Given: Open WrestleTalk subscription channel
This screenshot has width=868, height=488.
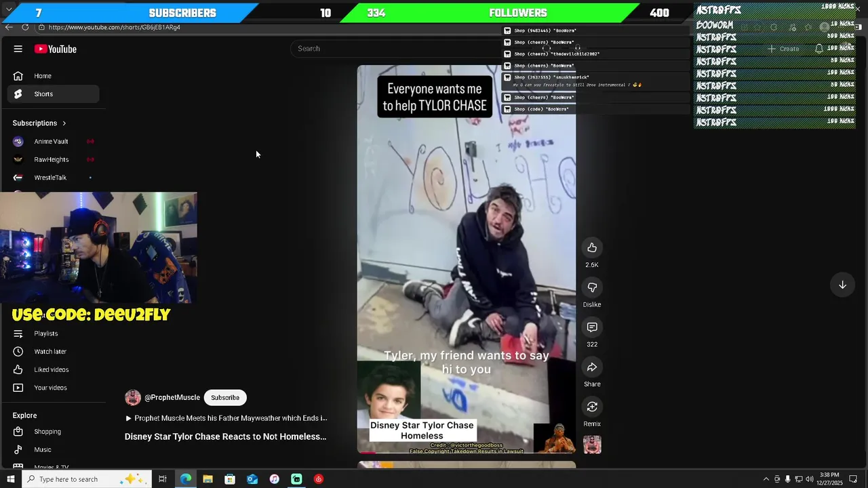Looking at the screenshot, I should pyautogui.click(x=53, y=178).
